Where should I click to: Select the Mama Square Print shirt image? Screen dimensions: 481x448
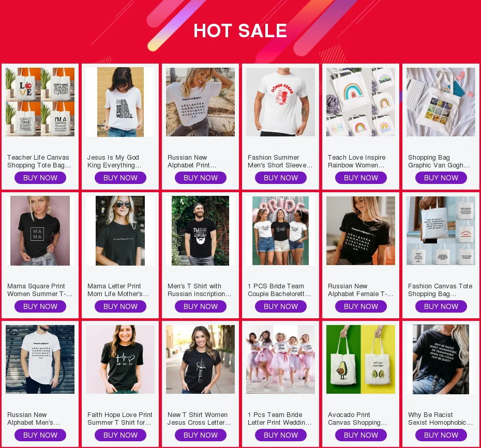40,231
